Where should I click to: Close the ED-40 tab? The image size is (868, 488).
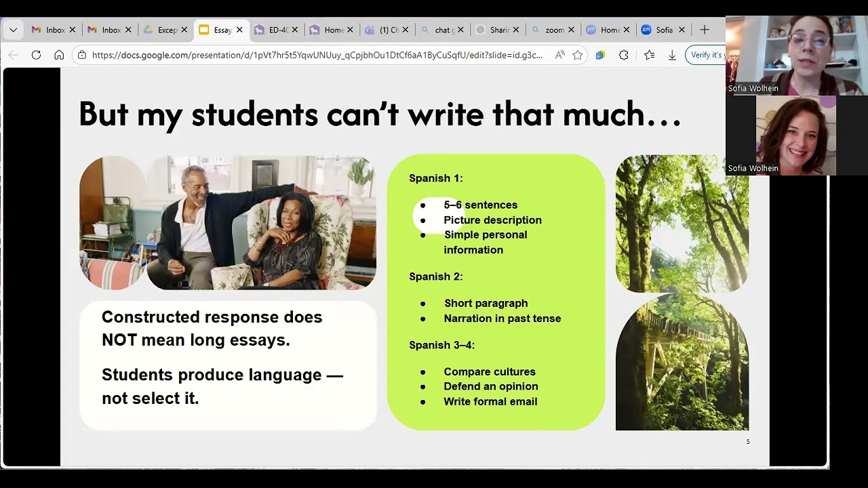tap(295, 30)
